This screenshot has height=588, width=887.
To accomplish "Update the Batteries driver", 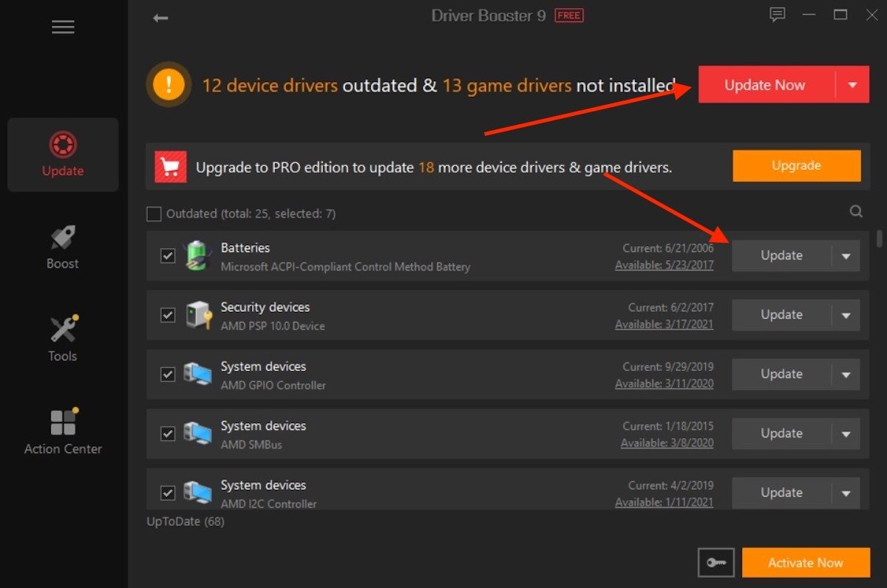I will pyautogui.click(x=782, y=256).
